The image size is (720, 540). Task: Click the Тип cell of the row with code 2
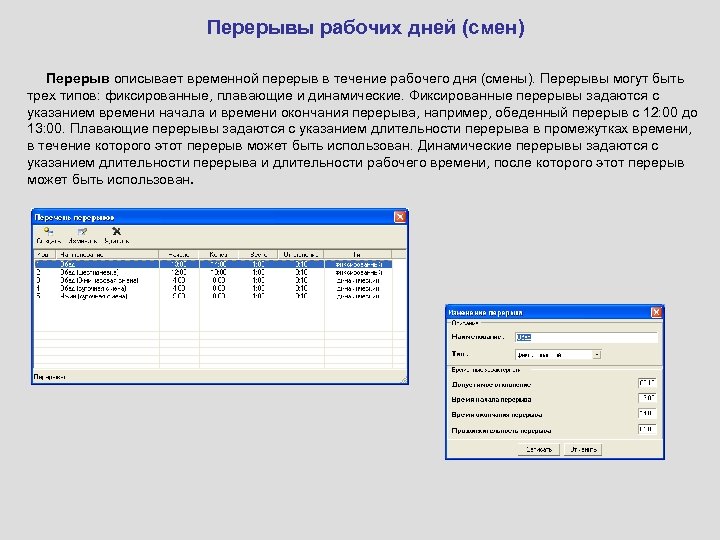point(358,272)
